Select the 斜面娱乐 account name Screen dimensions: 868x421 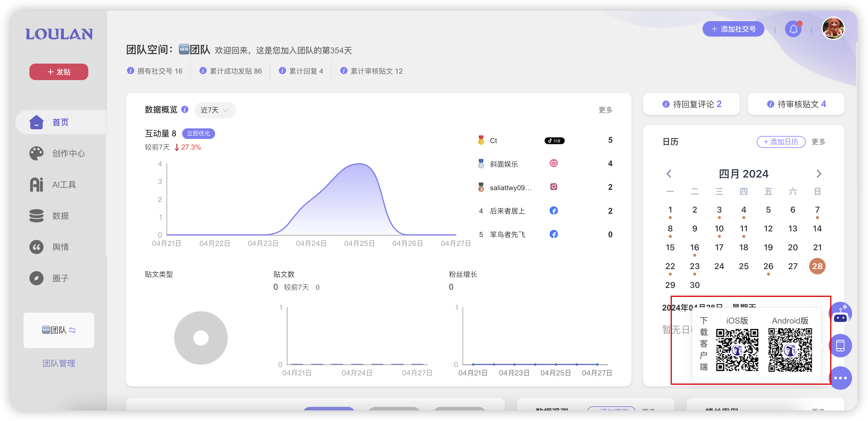[504, 164]
